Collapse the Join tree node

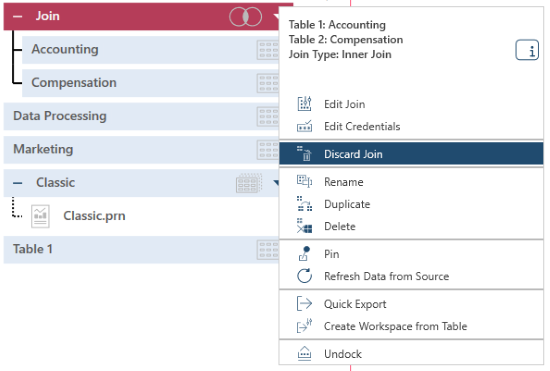click(x=18, y=16)
